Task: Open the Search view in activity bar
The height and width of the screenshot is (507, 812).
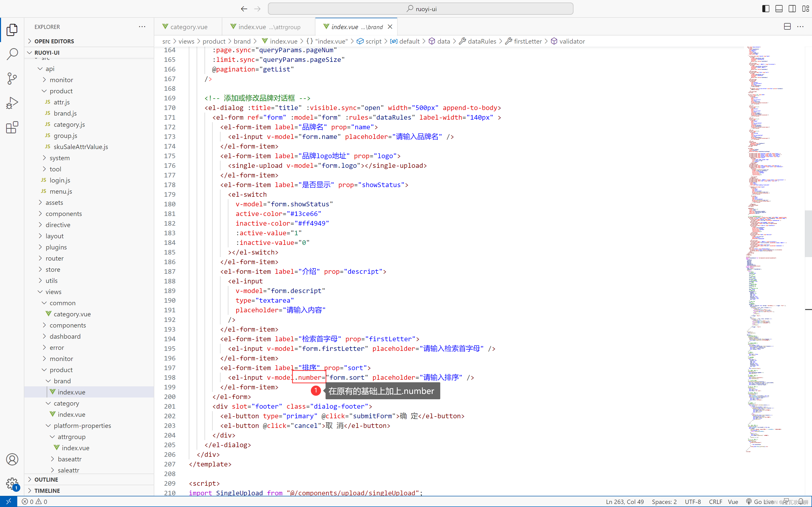Action: (x=12, y=54)
